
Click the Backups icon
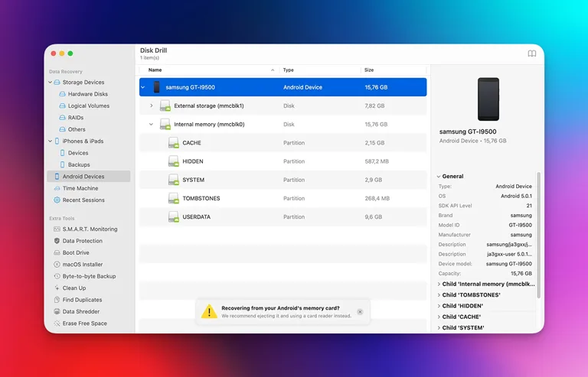[x=63, y=164]
